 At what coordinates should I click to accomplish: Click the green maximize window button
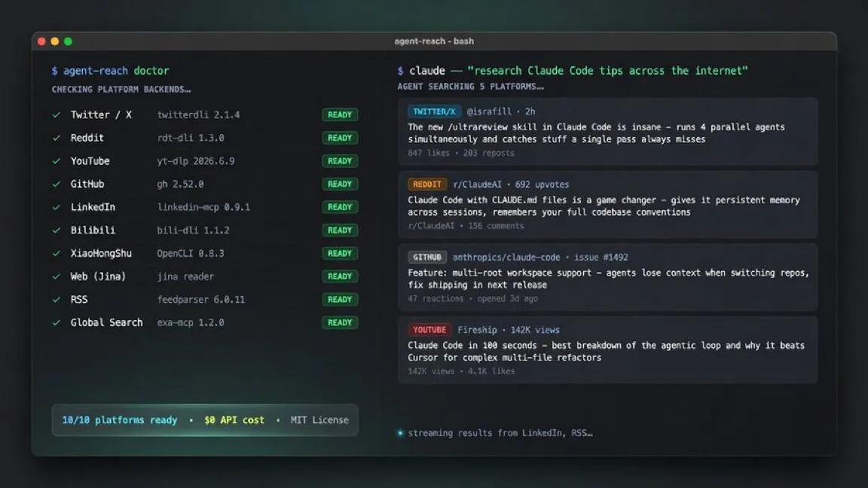68,41
